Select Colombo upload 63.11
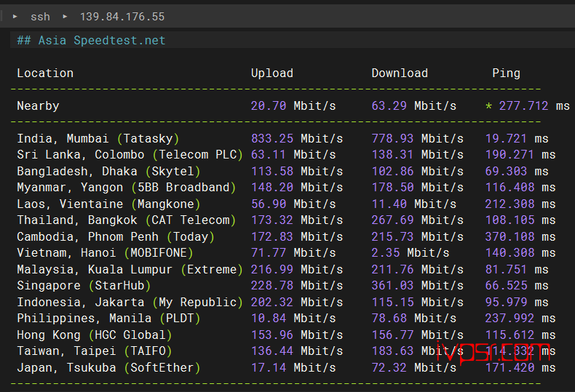Screen dimensions: 575x392 (x=269, y=155)
